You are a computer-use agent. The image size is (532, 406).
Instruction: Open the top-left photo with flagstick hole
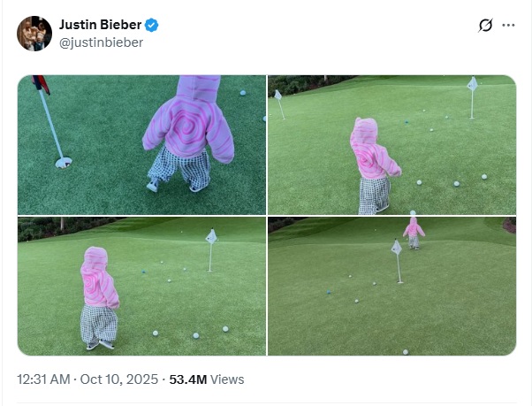[141, 145]
